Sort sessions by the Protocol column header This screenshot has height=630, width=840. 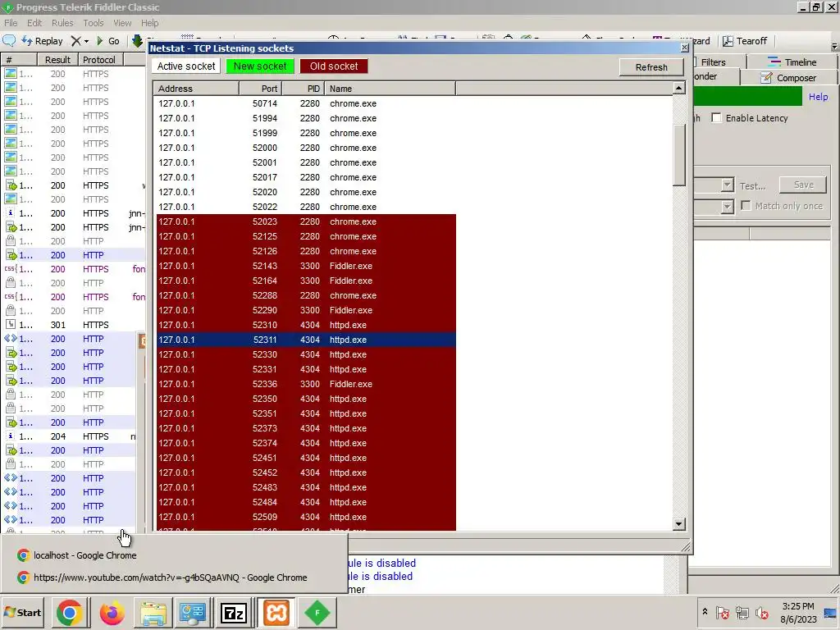tap(99, 59)
